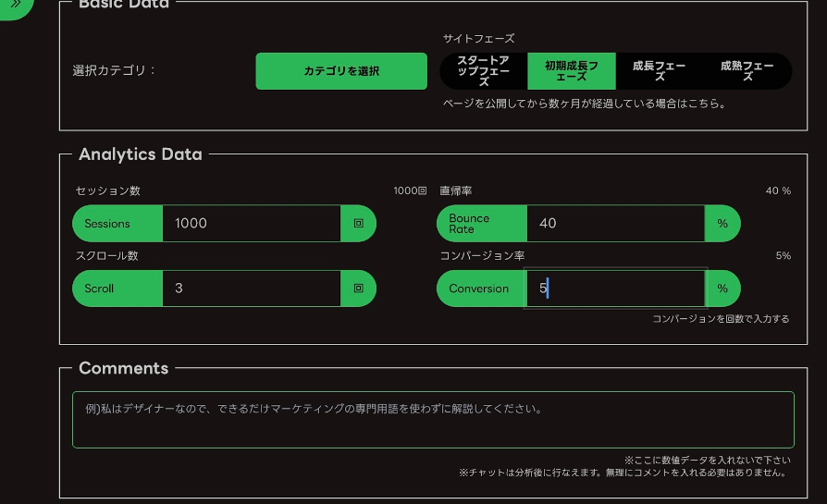Click the 回 unit icon beside Scroll
The image size is (827, 504).
click(x=359, y=288)
